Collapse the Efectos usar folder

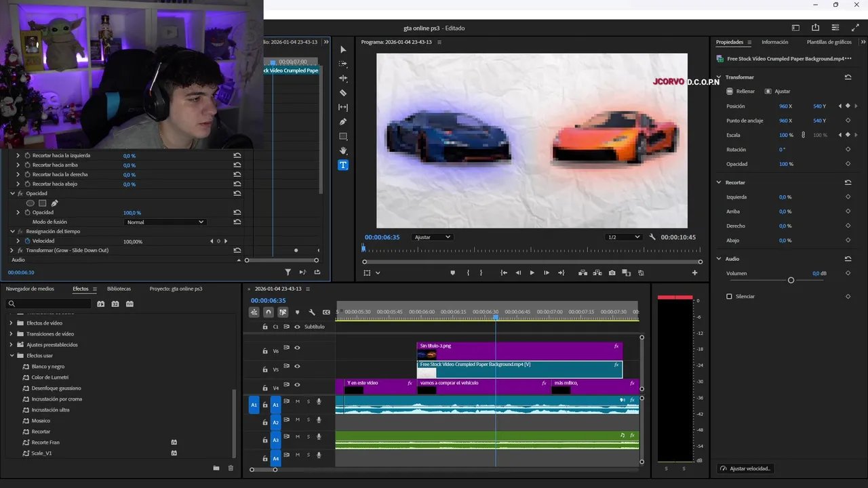pos(12,356)
